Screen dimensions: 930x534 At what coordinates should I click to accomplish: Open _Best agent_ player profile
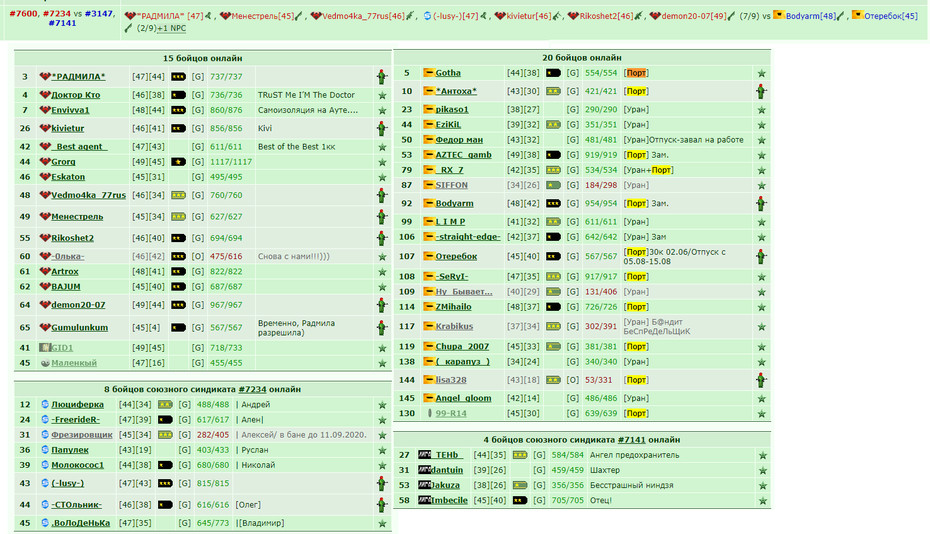pos(79,147)
